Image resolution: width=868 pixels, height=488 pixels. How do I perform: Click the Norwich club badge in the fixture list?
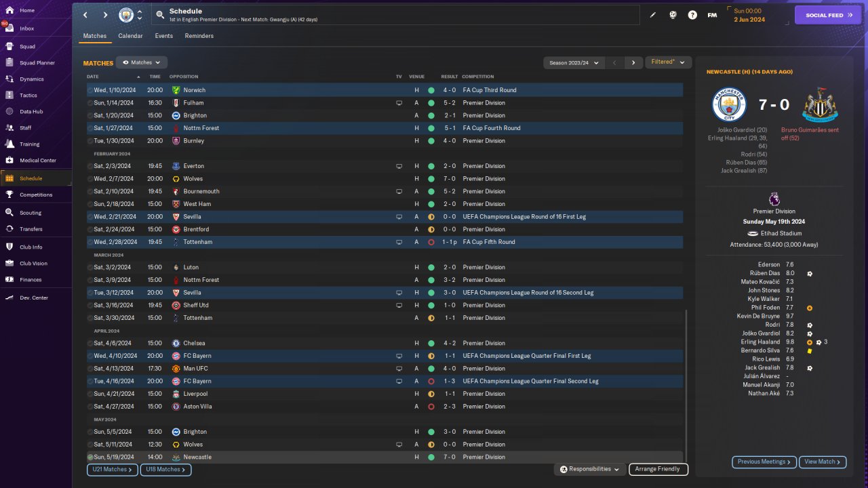176,90
